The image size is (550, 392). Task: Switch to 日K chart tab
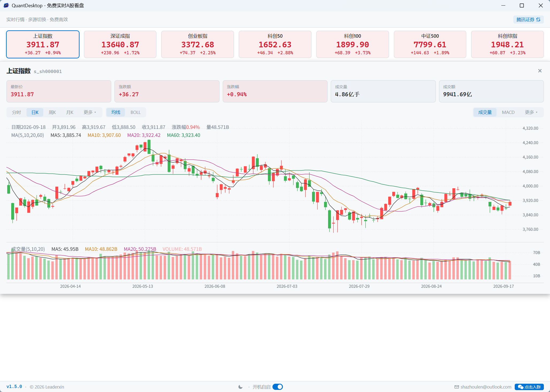(x=35, y=112)
